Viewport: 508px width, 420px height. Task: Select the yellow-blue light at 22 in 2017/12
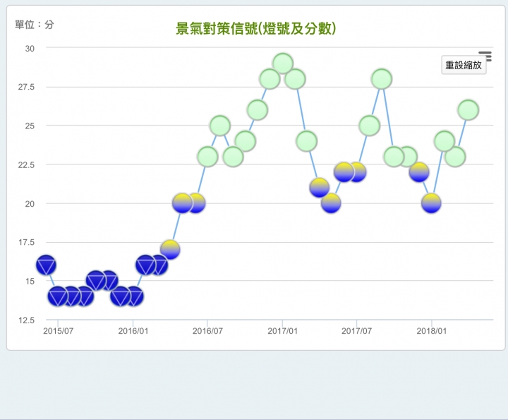[x=419, y=172]
